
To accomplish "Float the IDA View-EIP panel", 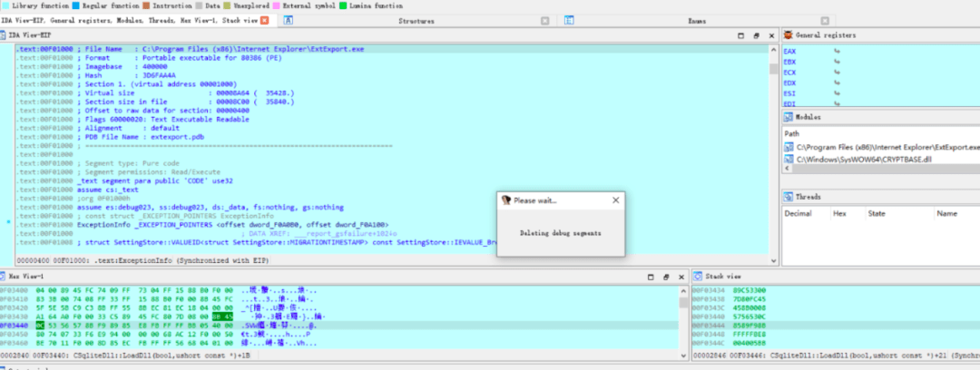I will click(756, 35).
